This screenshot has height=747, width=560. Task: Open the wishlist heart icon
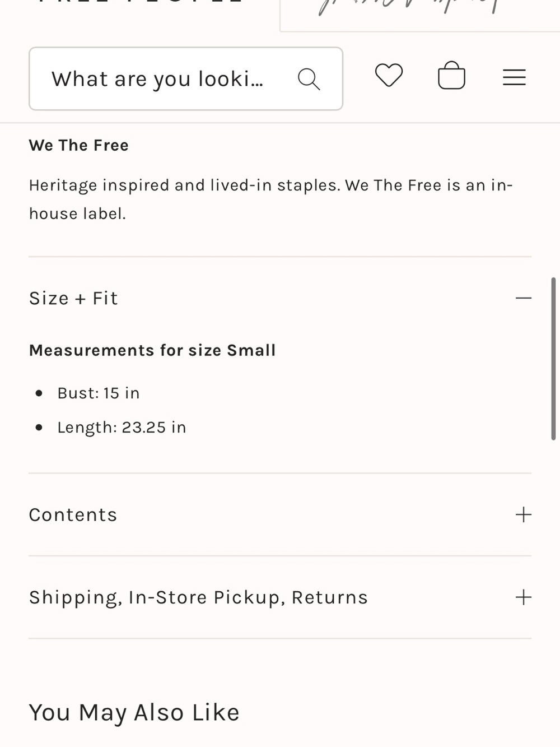click(389, 76)
